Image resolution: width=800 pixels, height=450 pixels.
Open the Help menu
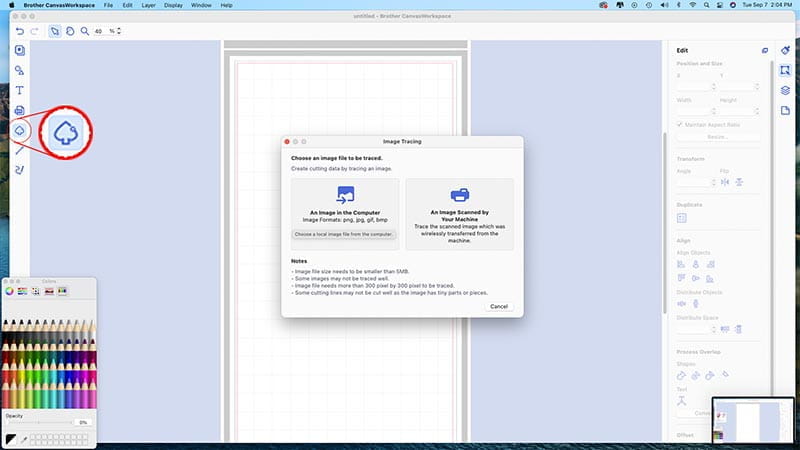[x=227, y=5]
